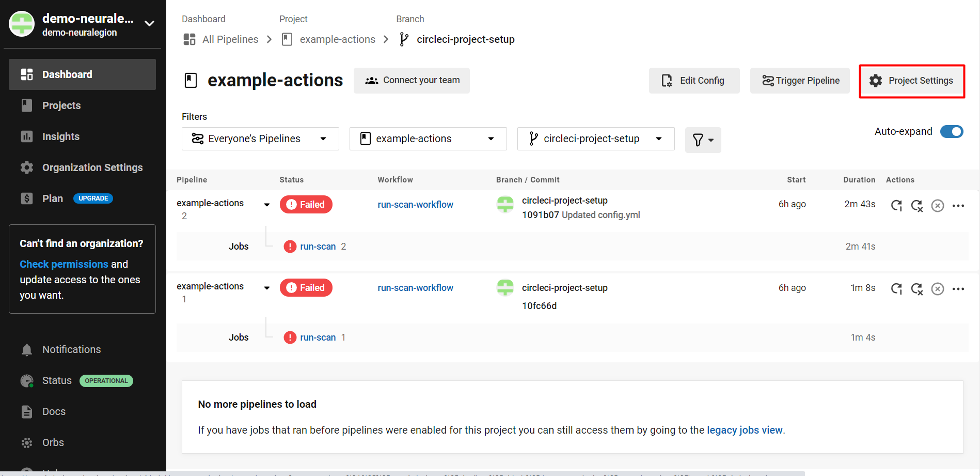Click committer avatar for commit 1091b07
Screen dimensions: 980x476
pos(505,205)
